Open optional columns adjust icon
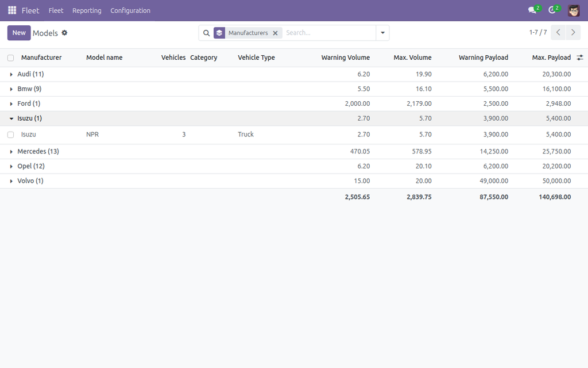588x368 pixels. click(580, 57)
